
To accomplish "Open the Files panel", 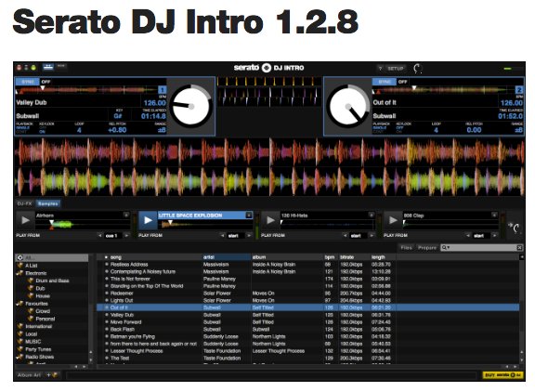I will pyautogui.click(x=407, y=248).
